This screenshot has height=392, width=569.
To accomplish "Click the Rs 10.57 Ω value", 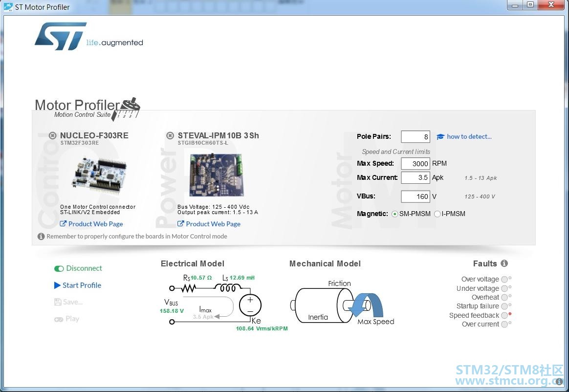I will [x=201, y=278].
